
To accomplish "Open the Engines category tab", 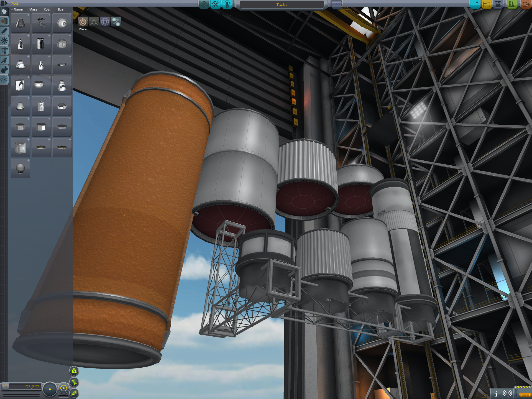I will click(4, 31).
